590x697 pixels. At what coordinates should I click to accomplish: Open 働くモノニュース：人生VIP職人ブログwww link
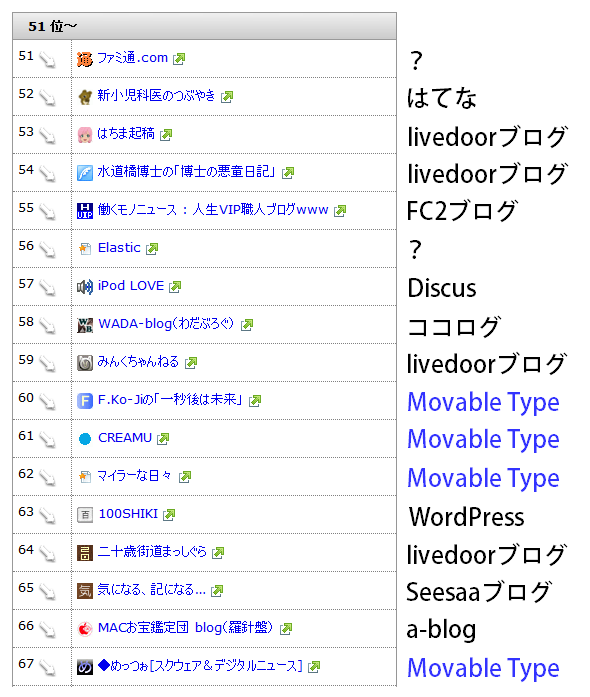click(213, 209)
